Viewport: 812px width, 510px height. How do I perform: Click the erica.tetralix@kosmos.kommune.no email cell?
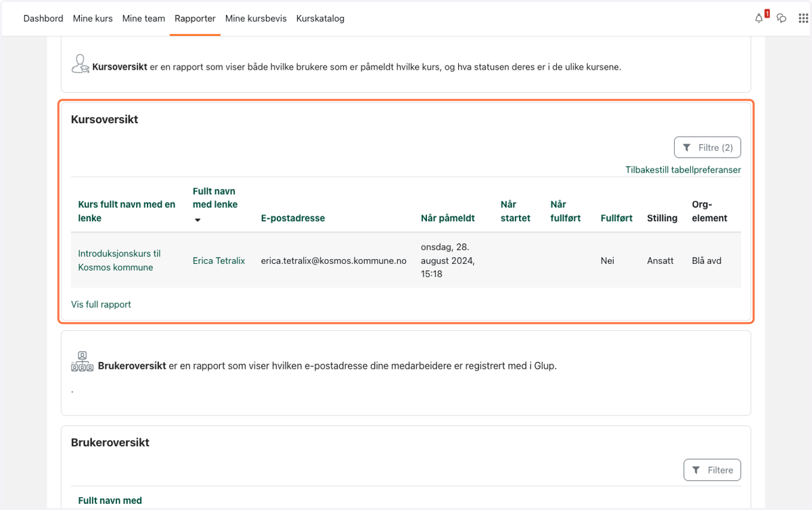click(334, 260)
